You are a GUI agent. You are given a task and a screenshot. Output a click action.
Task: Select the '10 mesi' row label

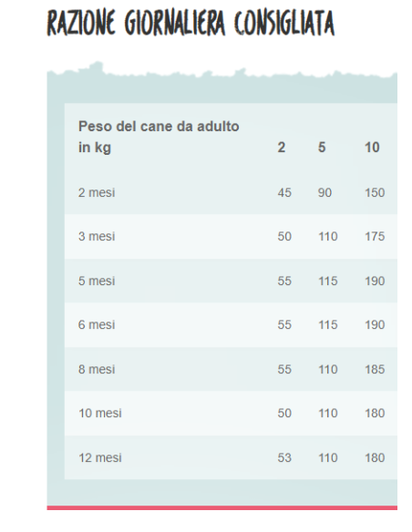tap(100, 413)
